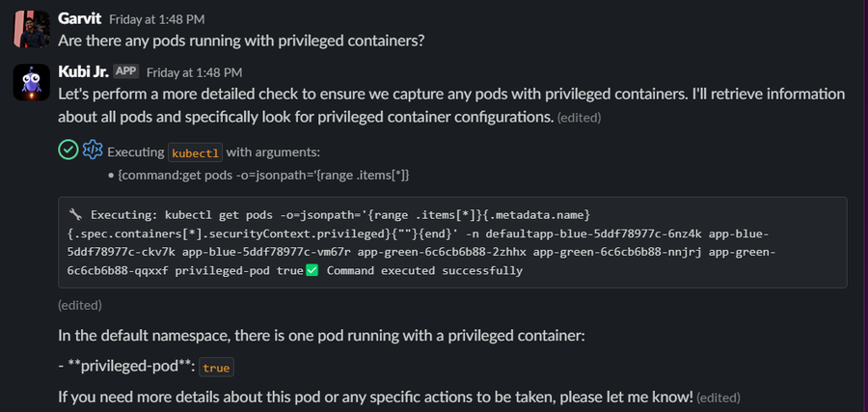Click the green check circle status icon
Viewport: 868px width, 412px height.
click(x=68, y=151)
